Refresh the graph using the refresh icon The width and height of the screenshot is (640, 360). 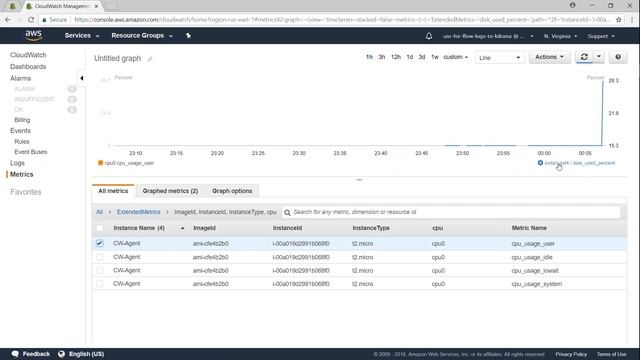584,57
